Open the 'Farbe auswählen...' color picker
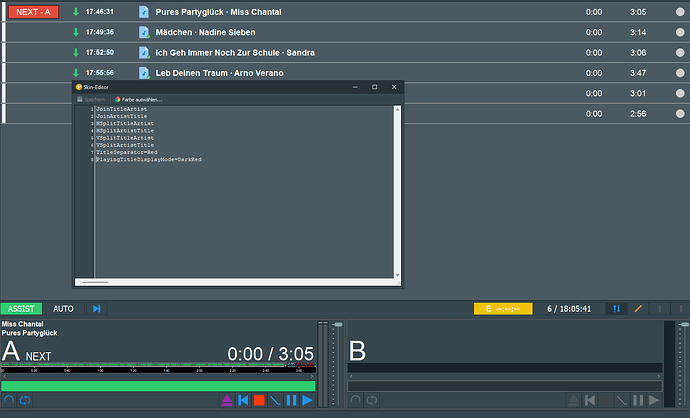Screen dimensions: 690x418 139,99
